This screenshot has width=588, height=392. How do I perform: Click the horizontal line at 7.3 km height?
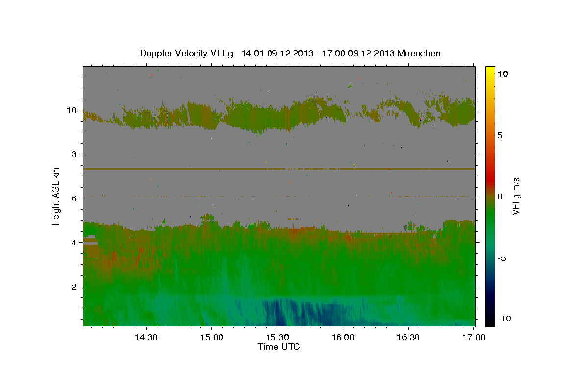(x=279, y=169)
